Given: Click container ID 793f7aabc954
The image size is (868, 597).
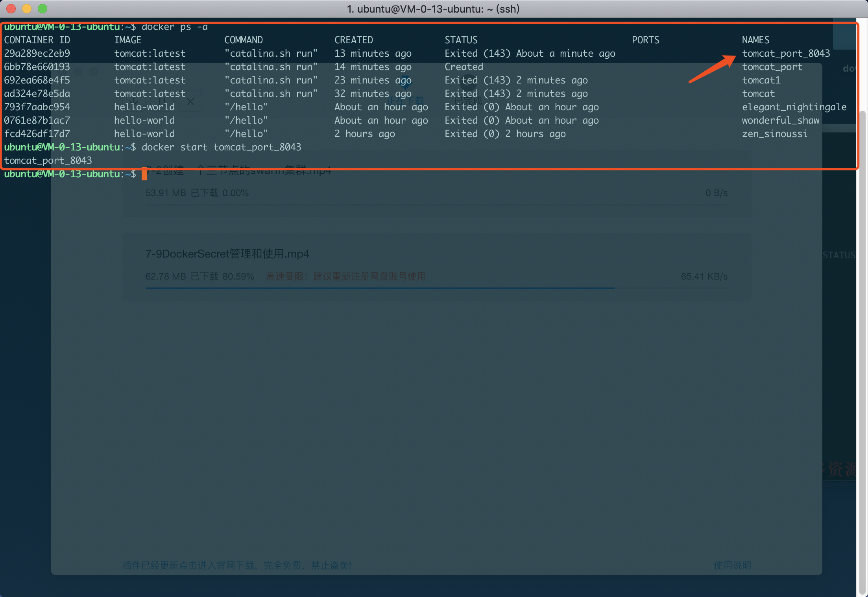Looking at the screenshot, I should pos(37,107).
